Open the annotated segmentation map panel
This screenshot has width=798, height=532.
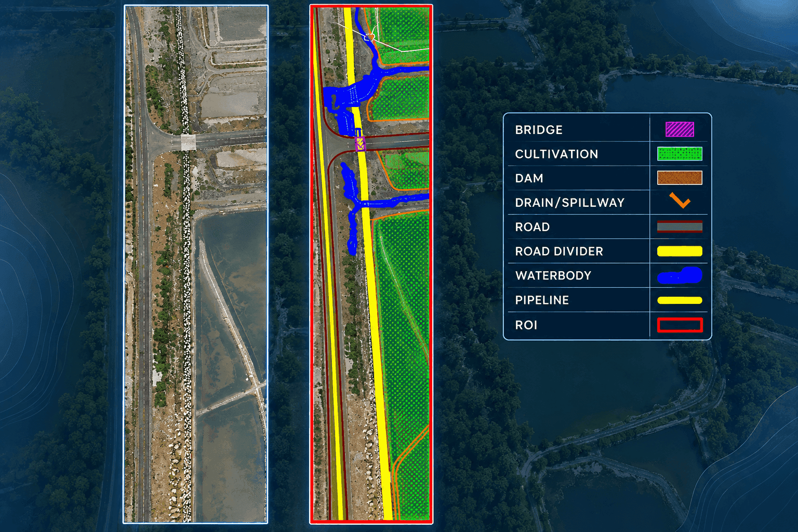pyautogui.click(x=371, y=263)
